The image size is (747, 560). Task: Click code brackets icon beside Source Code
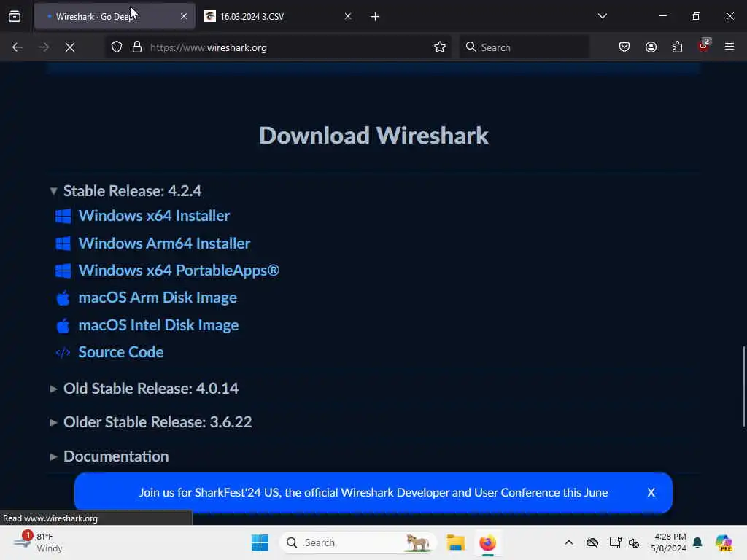(63, 353)
